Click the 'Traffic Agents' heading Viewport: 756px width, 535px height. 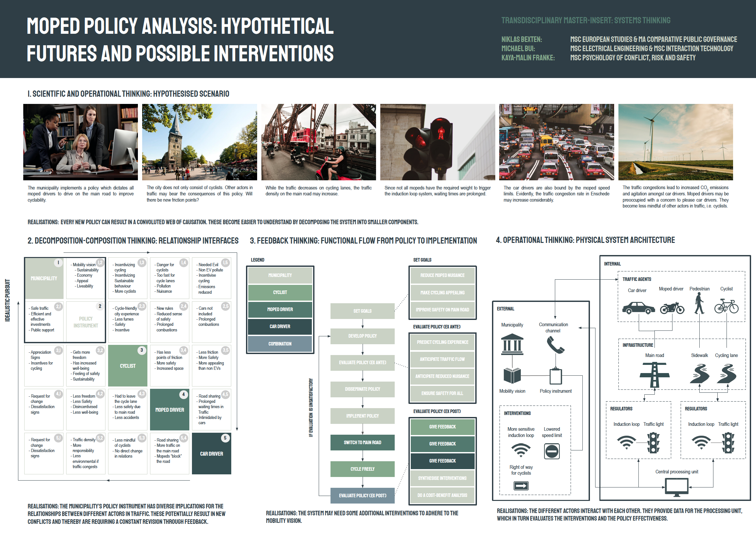[x=637, y=279]
